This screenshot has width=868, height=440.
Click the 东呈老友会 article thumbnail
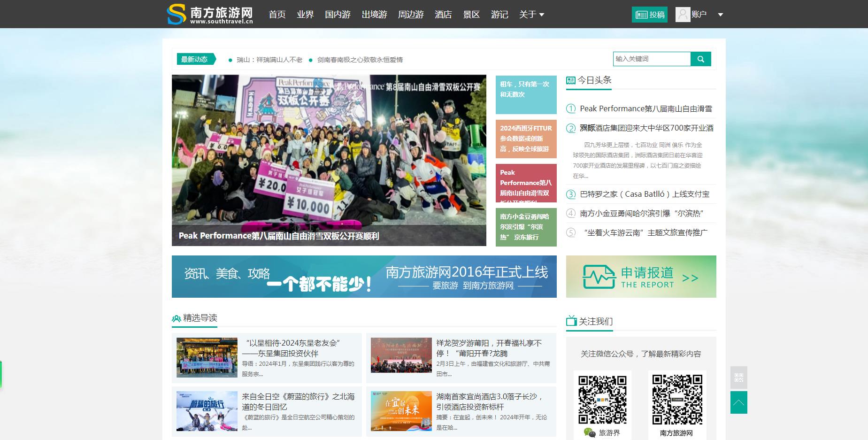207,357
